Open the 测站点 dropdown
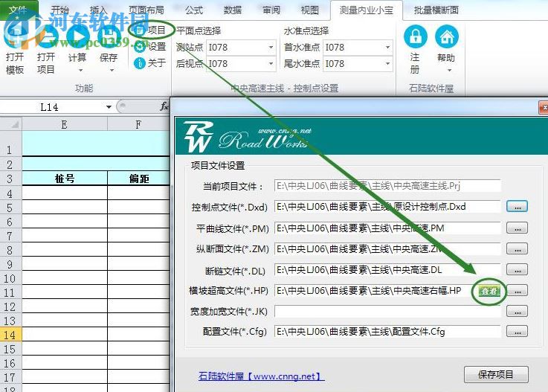Image resolution: width=548 pixels, height=392 pixels. 271,47
